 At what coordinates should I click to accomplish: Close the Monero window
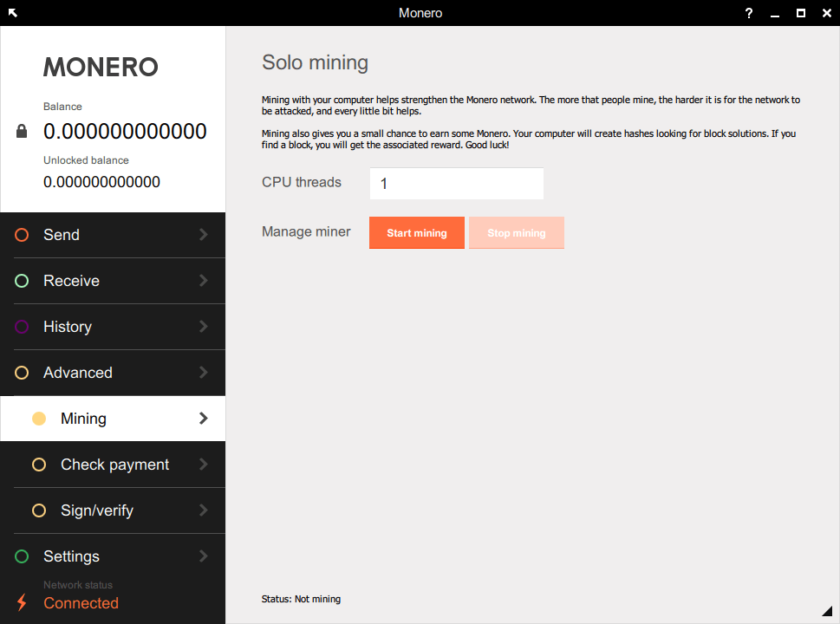tap(827, 13)
